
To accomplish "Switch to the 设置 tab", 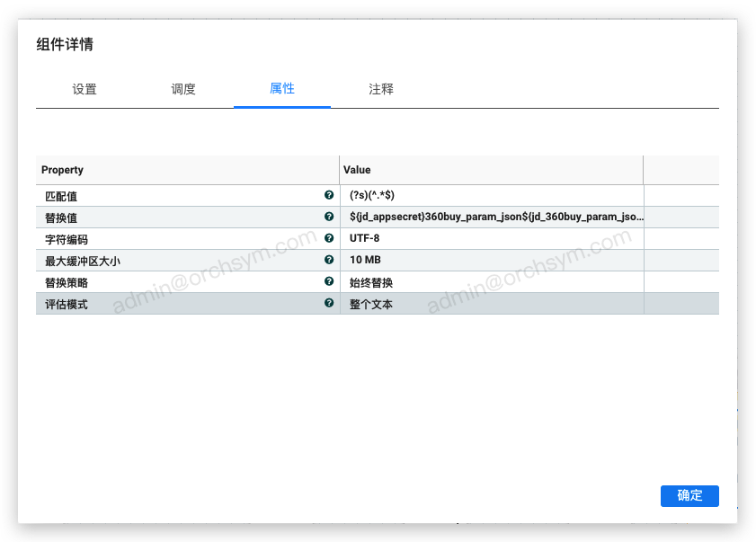I will [84, 89].
